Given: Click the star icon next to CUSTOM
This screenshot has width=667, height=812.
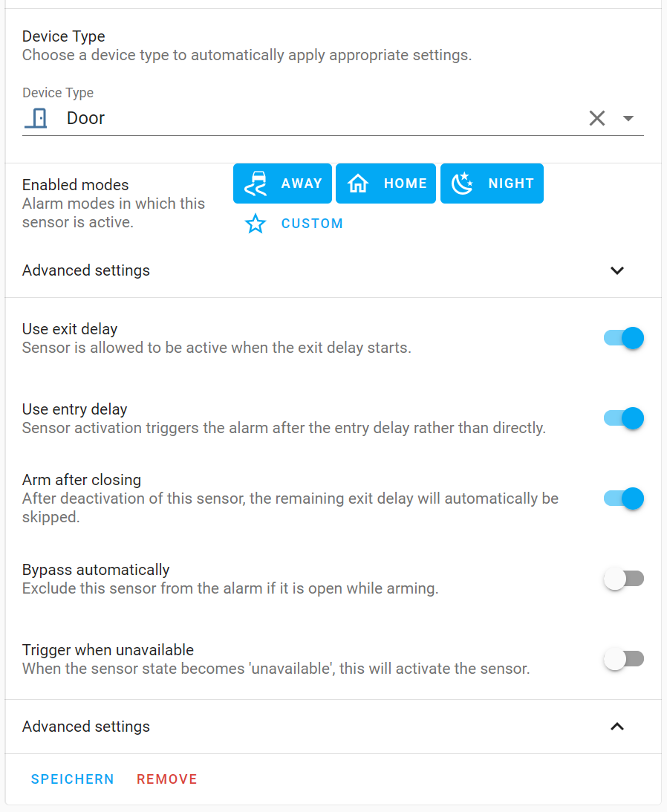Looking at the screenshot, I should pos(256,223).
